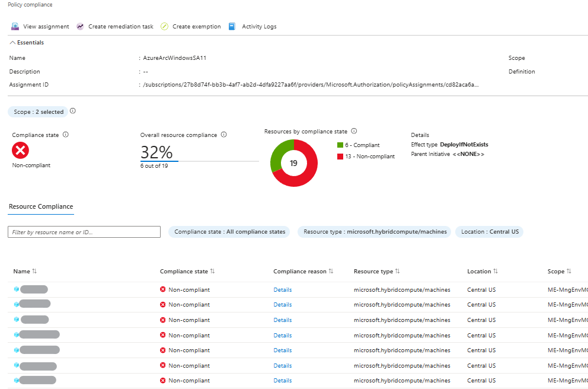588x389 pixels.
Task: Click the 32% compliance figure
Action: pos(156,152)
